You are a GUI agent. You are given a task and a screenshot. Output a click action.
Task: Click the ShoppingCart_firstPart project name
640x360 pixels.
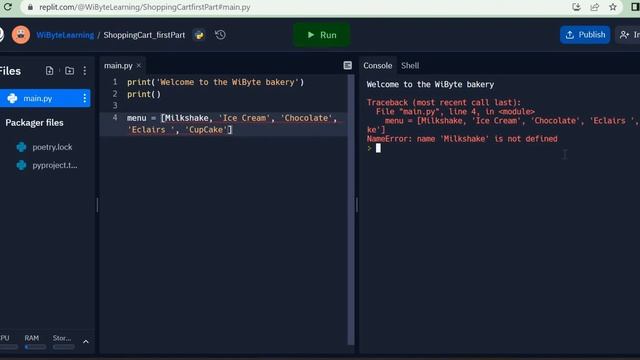coord(144,35)
